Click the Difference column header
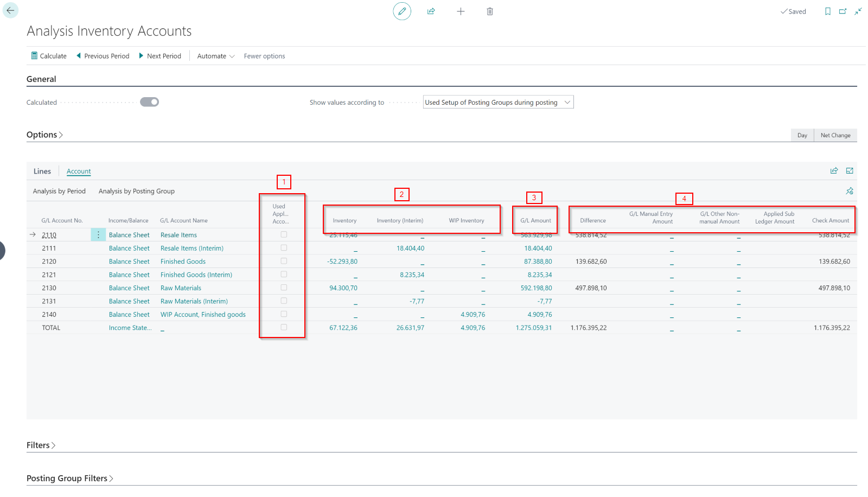The height and width of the screenshot is (497, 868). coord(593,220)
